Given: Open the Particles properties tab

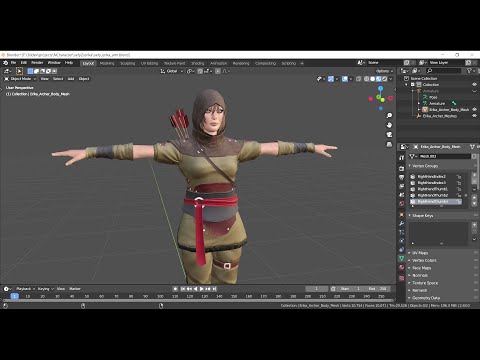Looking at the screenshot, I should (x=402, y=232).
